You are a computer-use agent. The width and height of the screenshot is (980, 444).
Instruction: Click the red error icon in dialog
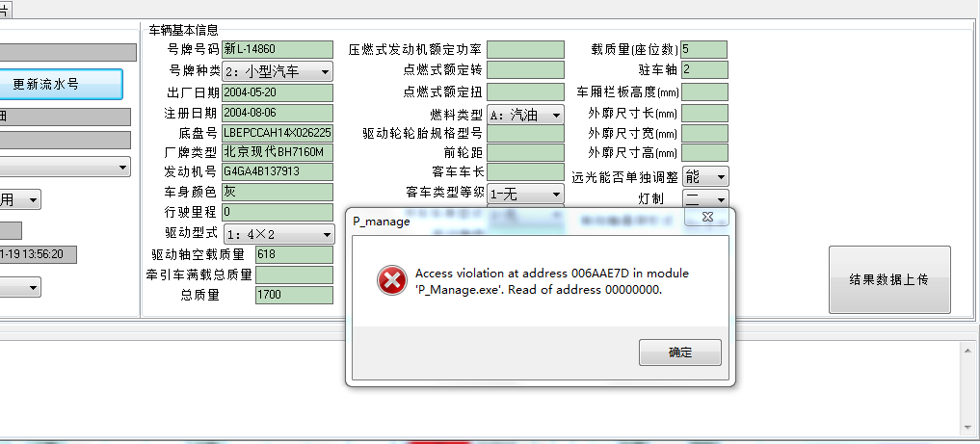[x=392, y=280]
